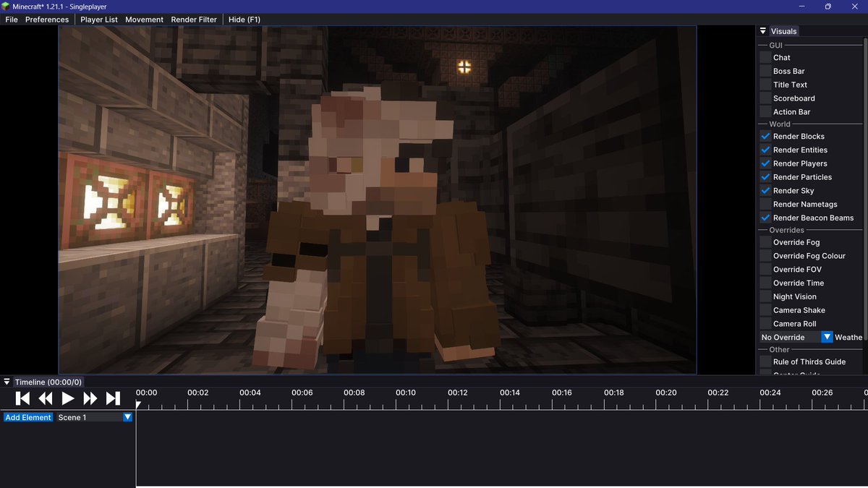Open the Render Filter menu
Viewport: 868px width, 488px height.
(x=194, y=20)
